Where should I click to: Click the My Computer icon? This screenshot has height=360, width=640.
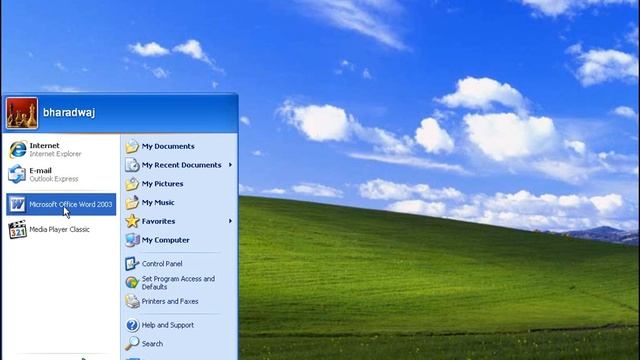(132, 240)
